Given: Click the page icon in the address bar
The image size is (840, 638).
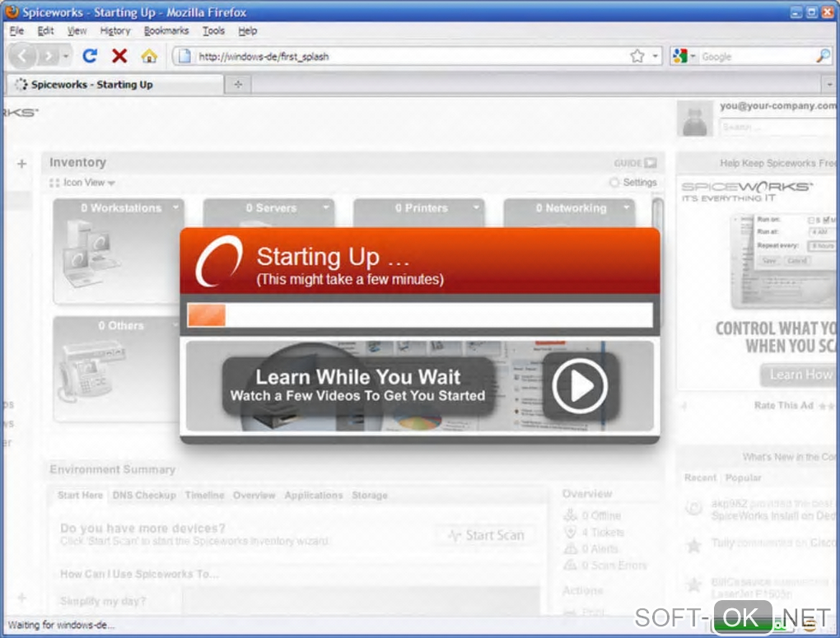Looking at the screenshot, I should tap(184, 56).
